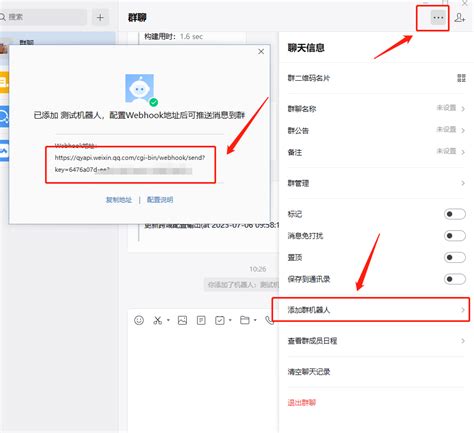The height and width of the screenshot is (433, 474).
Task: Click 复制地址 link in dialog
Action: pos(119,200)
